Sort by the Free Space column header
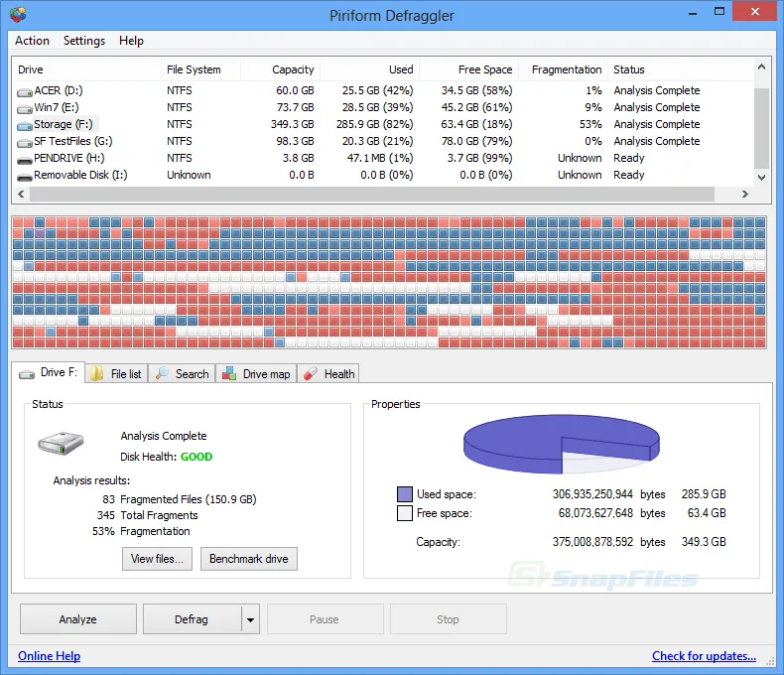The height and width of the screenshot is (675, 784). [x=469, y=69]
